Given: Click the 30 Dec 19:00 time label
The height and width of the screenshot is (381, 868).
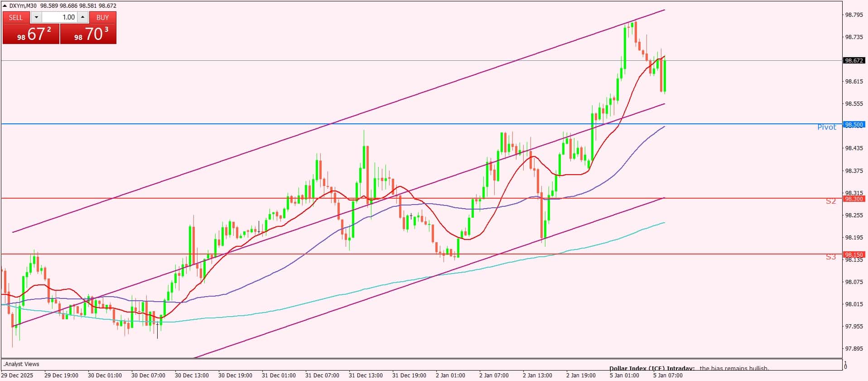Looking at the screenshot, I should [235, 376].
